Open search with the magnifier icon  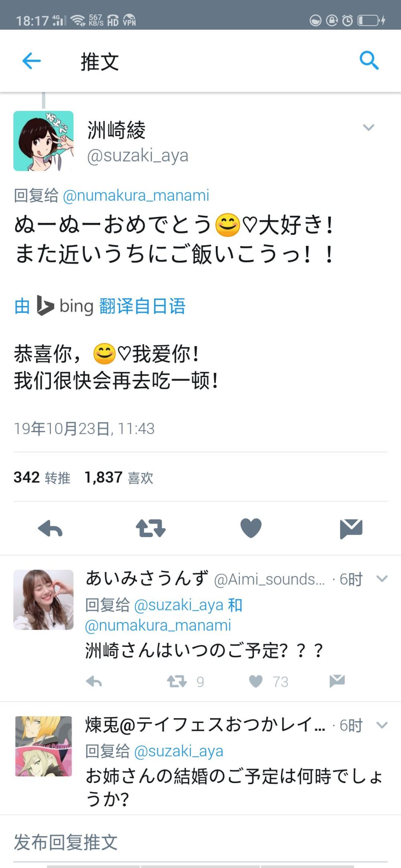369,60
